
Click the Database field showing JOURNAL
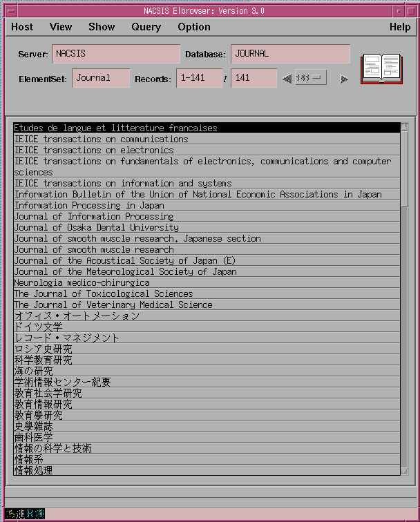[x=290, y=54]
